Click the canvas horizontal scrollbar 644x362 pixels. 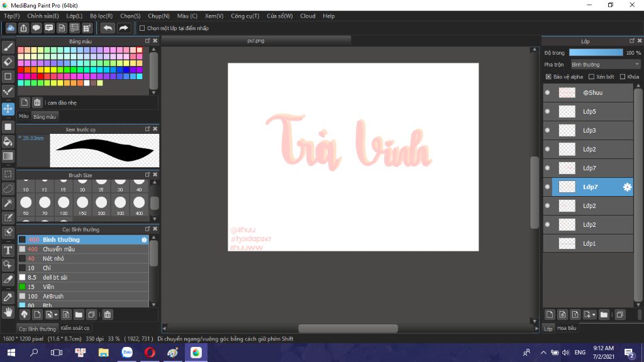348,328
